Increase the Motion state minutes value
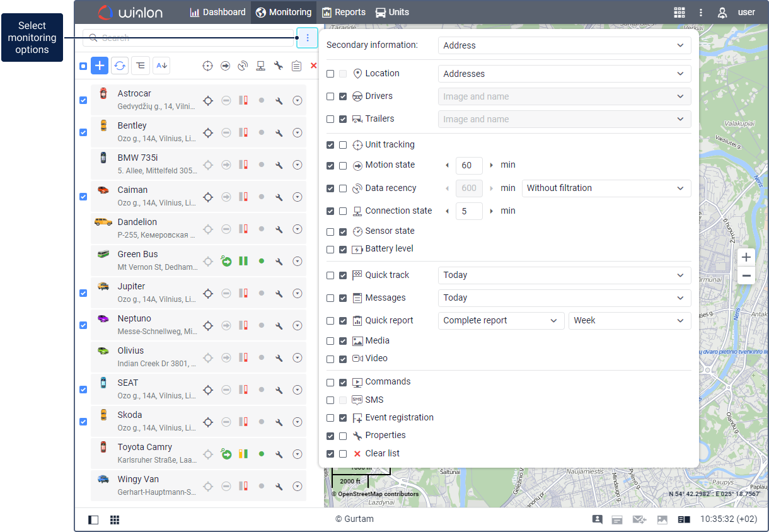 (492, 165)
